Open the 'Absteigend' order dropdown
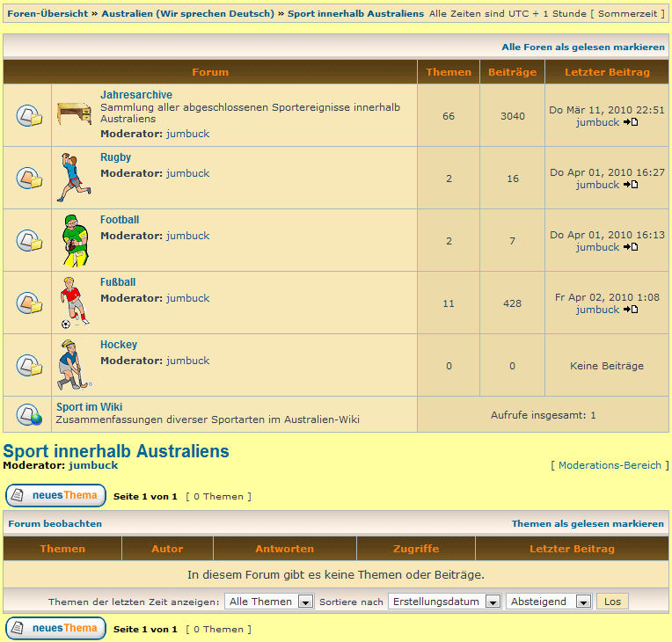The height and width of the screenshot is (642, 672). point(549,602)
